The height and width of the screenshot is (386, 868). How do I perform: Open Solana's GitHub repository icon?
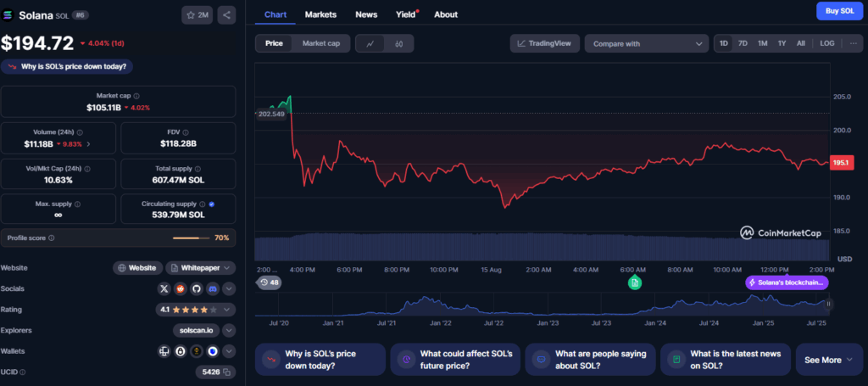(196, 288)
